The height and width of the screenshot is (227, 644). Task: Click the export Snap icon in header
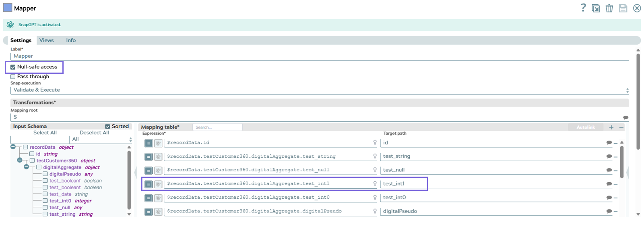pyautogui.click(x=596, y=8)
